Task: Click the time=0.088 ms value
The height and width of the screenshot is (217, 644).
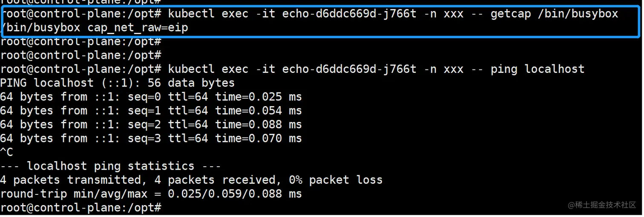Action: [x=258, y=124]
